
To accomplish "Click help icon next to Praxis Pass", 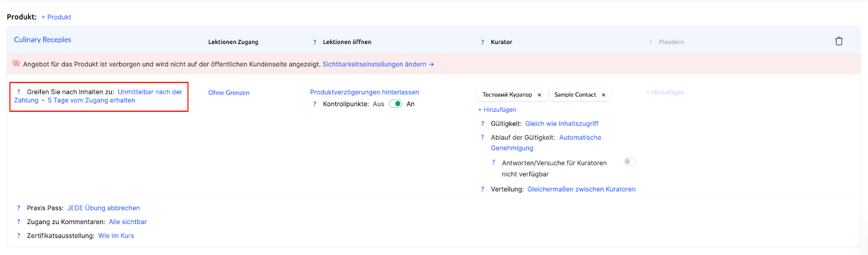I will [18, 208].
